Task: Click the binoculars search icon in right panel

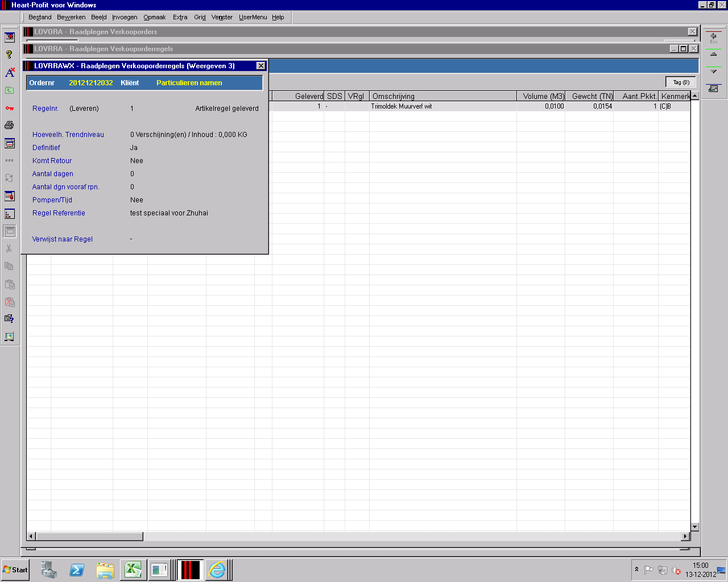Action: (713, 89)
